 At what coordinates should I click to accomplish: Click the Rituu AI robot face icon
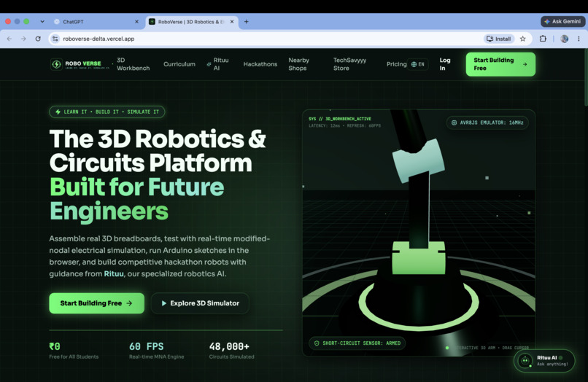(x=525, y=361)
